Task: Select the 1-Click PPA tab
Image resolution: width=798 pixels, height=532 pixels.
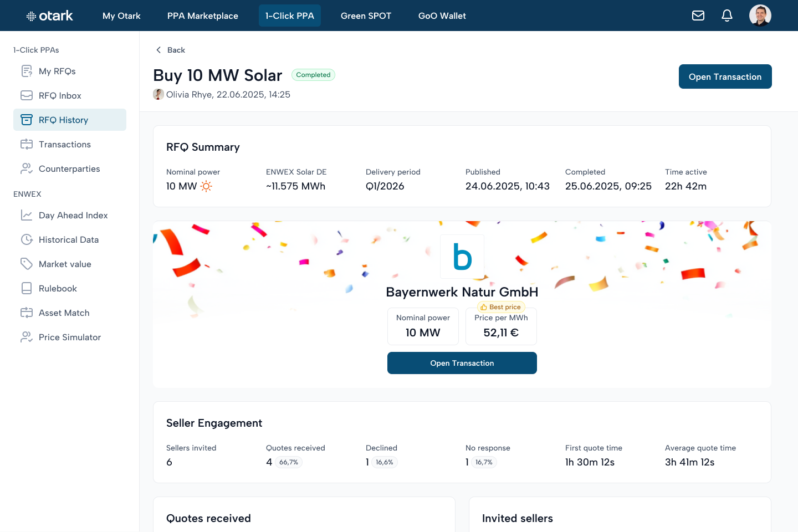Action: (x=290, y=16)
